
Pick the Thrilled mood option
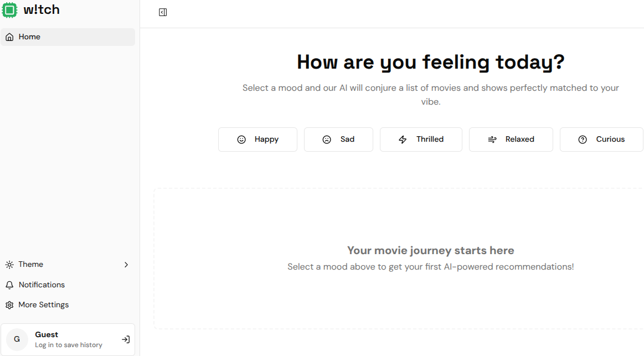421,140
